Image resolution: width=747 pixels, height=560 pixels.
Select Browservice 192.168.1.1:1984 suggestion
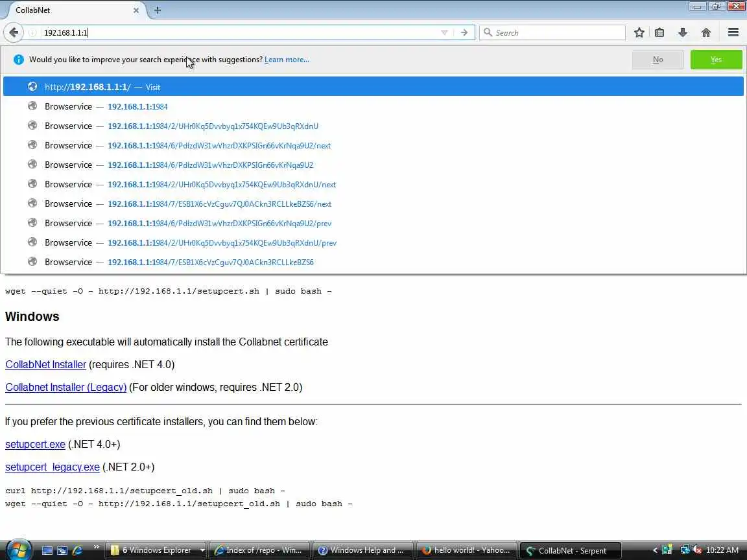[x=373, y=106]
